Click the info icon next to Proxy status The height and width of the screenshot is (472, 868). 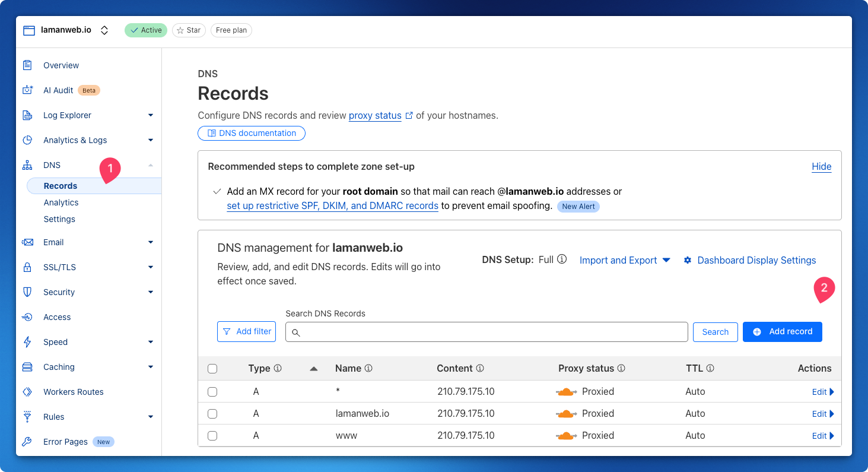pos(621,368)
